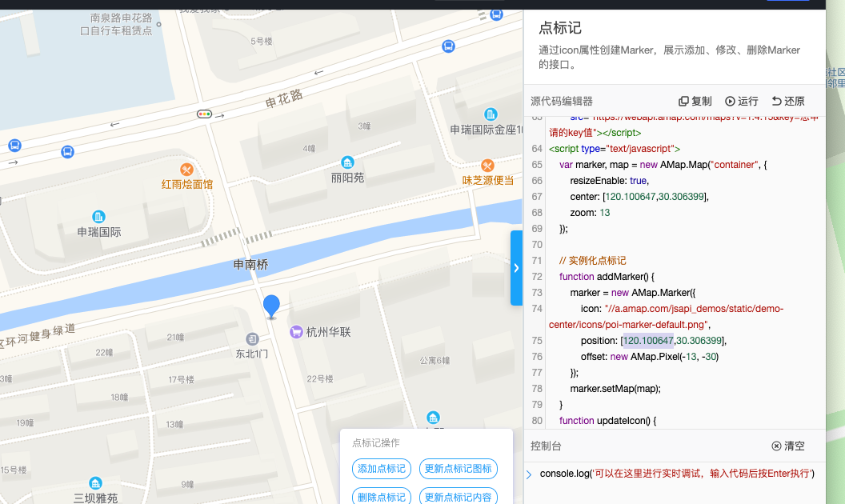Click the 丽阳苑 residential building icon

click(x=347, y=162)
